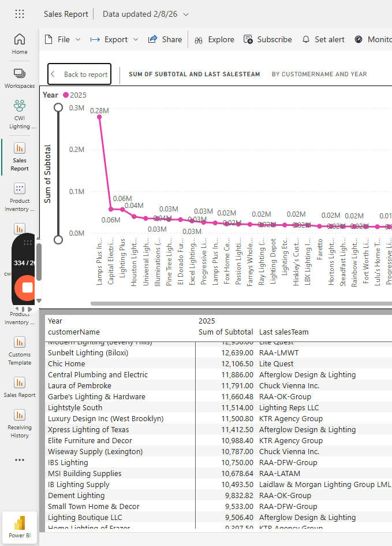Click the File page icon in the toolbar
Image resolution: width=392 pixels, height=546 pixels.
tap(49, 40)
